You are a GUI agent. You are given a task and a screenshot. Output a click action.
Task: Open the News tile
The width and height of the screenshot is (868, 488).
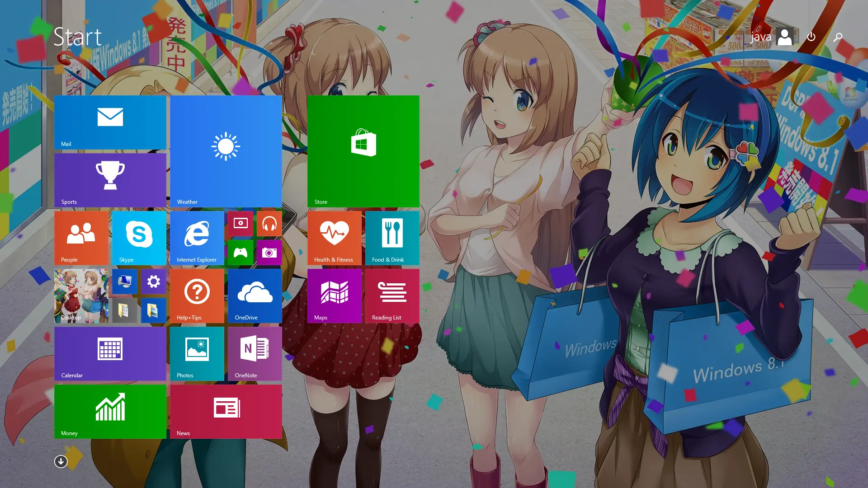click(226, 411)
